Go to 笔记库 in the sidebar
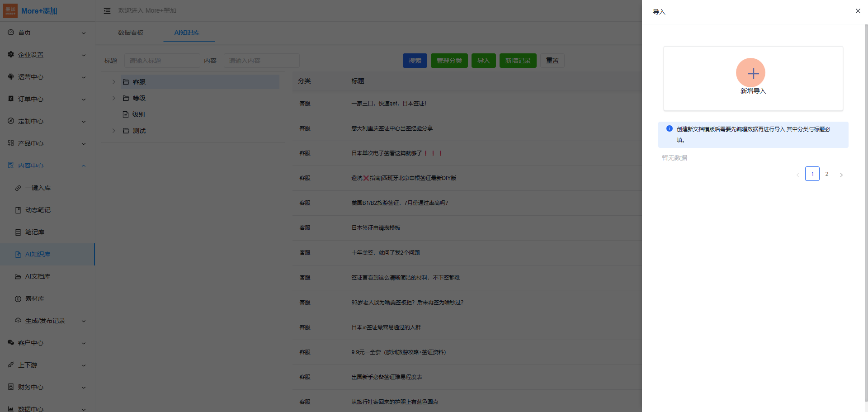 tap(34, 232)
